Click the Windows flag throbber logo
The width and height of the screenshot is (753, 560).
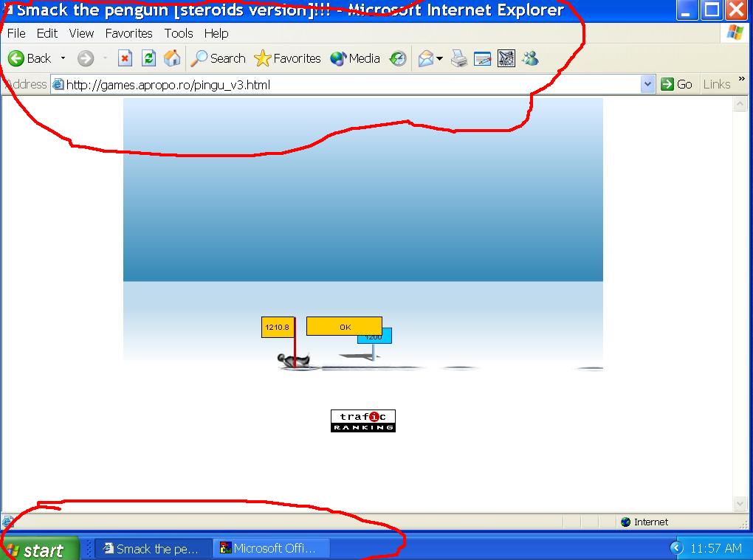(735, 33)
